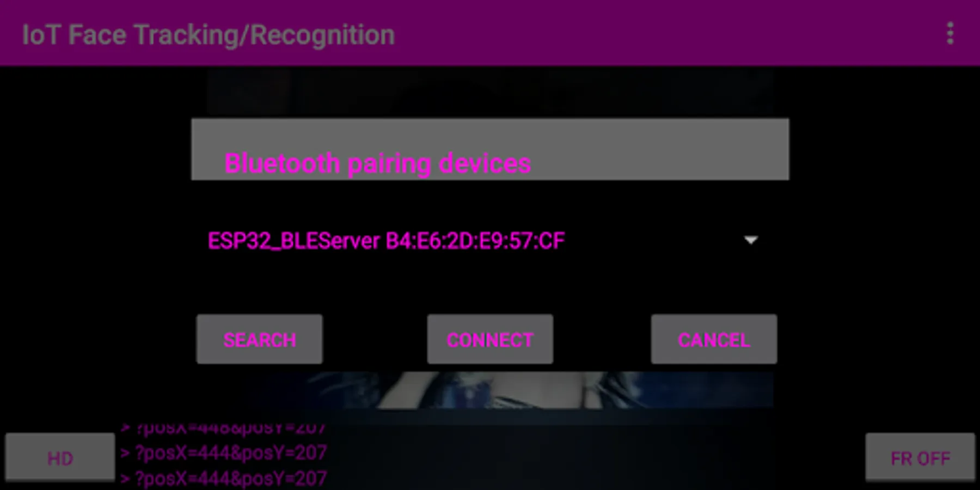This screenshot has width=980, height=490.
Task: Toggle the HD resolution button
Action: 60,458
